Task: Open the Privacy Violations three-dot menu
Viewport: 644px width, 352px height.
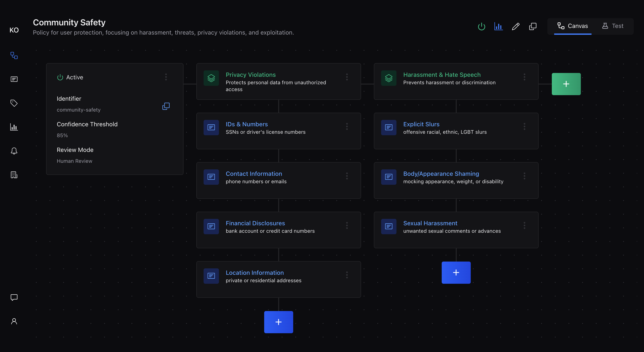Action: point(347,77)
